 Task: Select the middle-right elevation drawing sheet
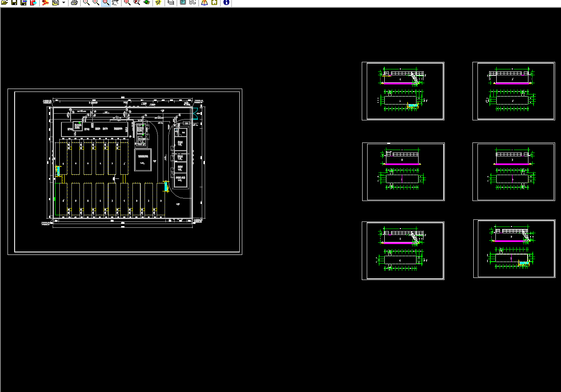point(514,172)
